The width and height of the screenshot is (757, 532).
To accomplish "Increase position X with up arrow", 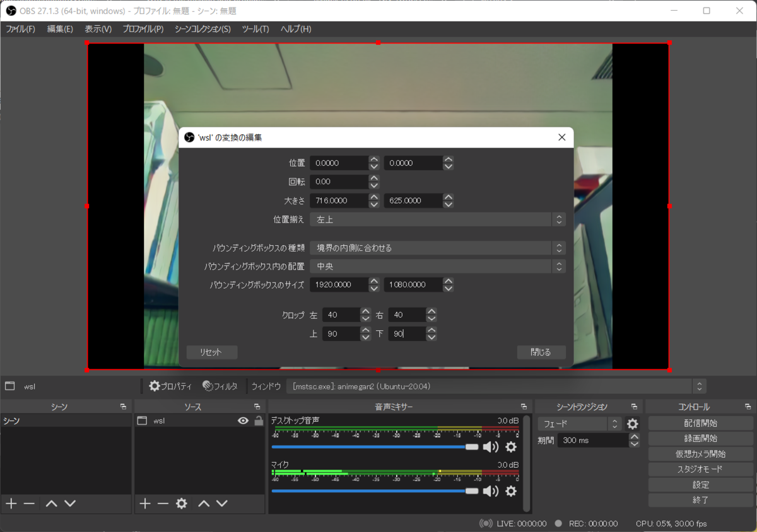I will tap(374, 159).
